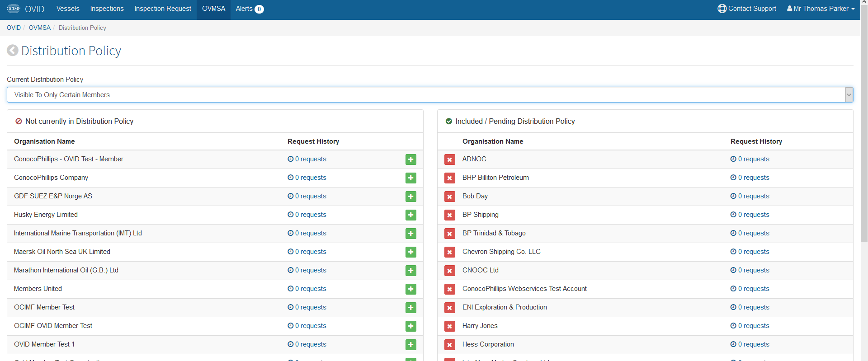Add Husky Energy Limited with green plus

coord(410,215)
